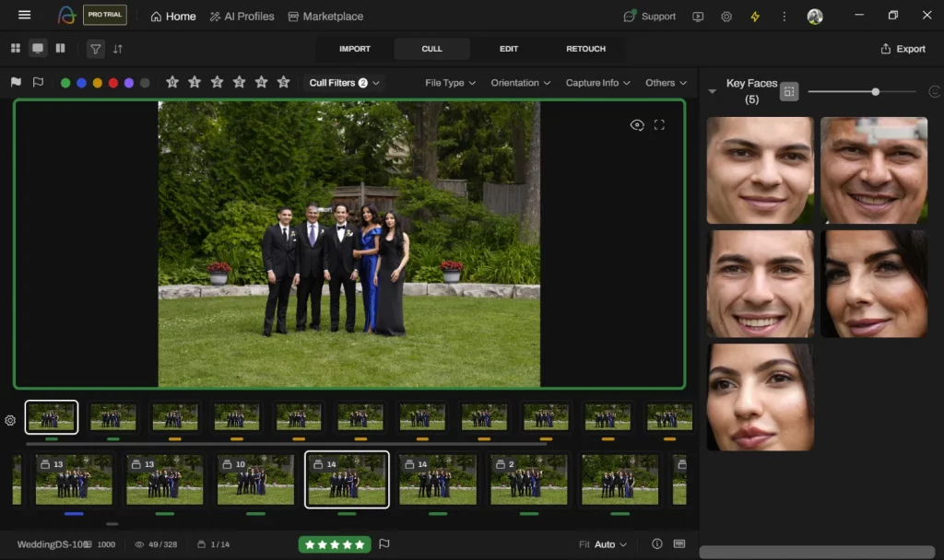This screenshot has height=560, width=944.
Task: Open the keyboard shortcuts icon in status bar
Action: coord(679,544)
